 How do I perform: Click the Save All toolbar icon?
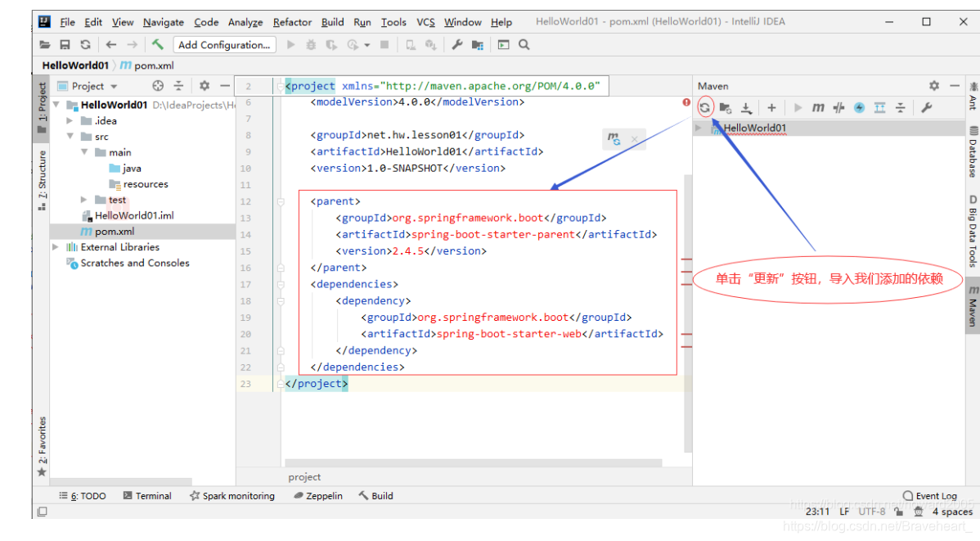65,45
